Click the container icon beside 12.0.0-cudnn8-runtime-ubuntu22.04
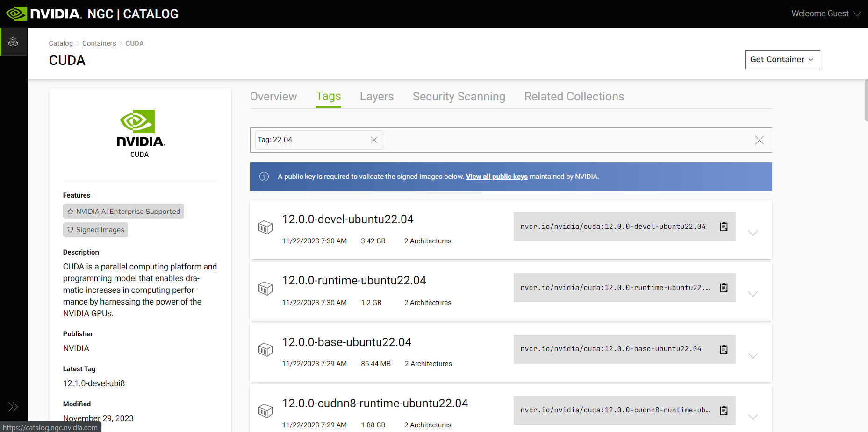The width and height of the screenshot is (868, 432). pyautogui.click(x=265, y=411)
